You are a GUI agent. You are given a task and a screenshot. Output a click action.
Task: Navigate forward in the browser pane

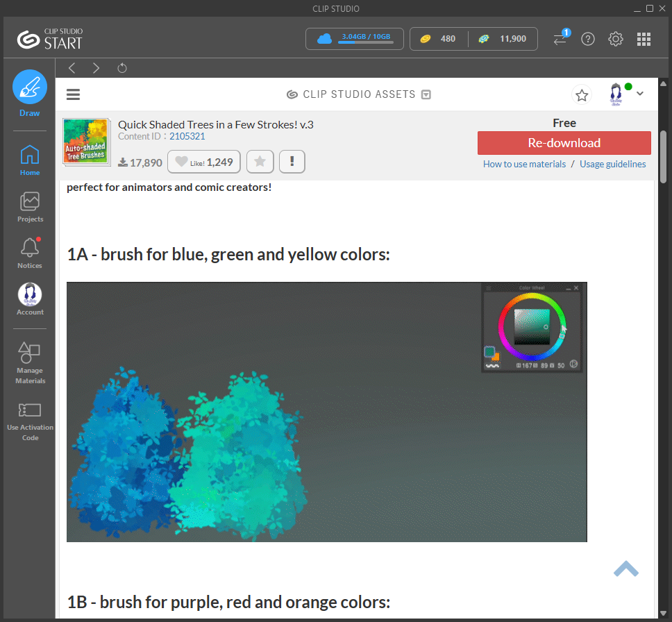click(x=96, y=68)
